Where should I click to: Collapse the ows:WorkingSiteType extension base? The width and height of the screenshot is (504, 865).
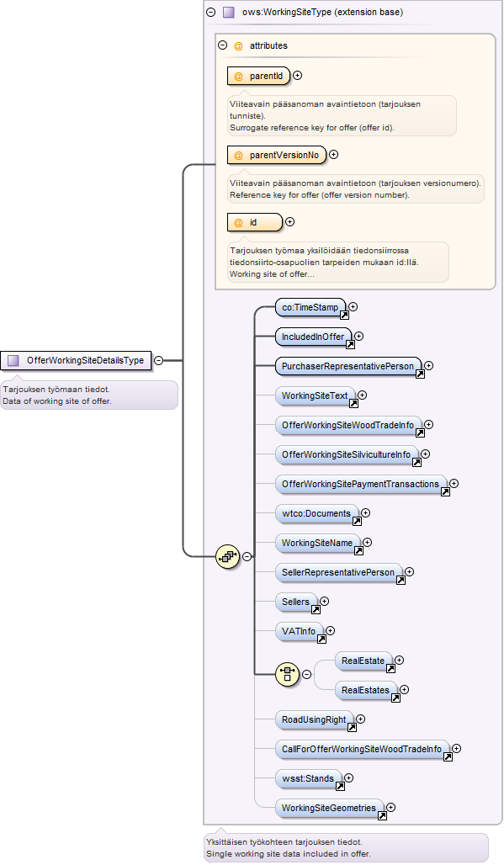(x=210, y=12)
